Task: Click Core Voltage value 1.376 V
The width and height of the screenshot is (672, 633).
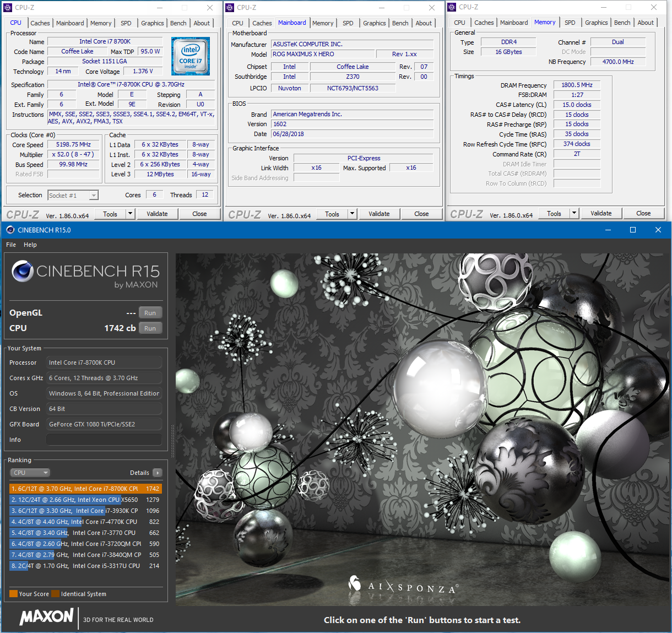Action: pyautogui.click(x=143, y=71)
